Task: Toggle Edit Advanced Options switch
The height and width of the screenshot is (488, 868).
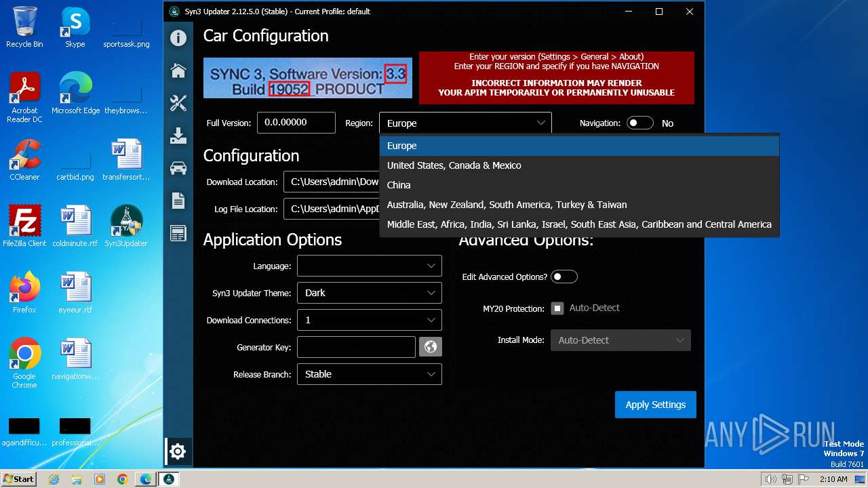Action: pyautogui.click(x=564, y=277)
